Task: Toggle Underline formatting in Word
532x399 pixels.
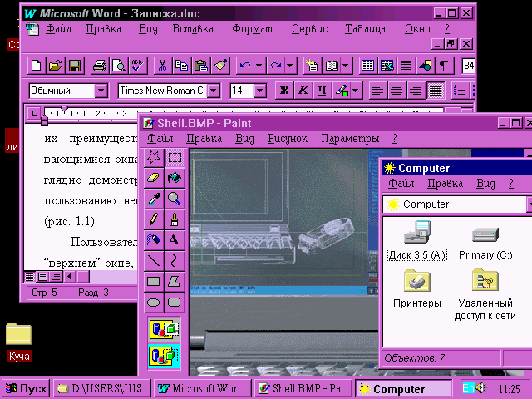Action: click(322, 91)
